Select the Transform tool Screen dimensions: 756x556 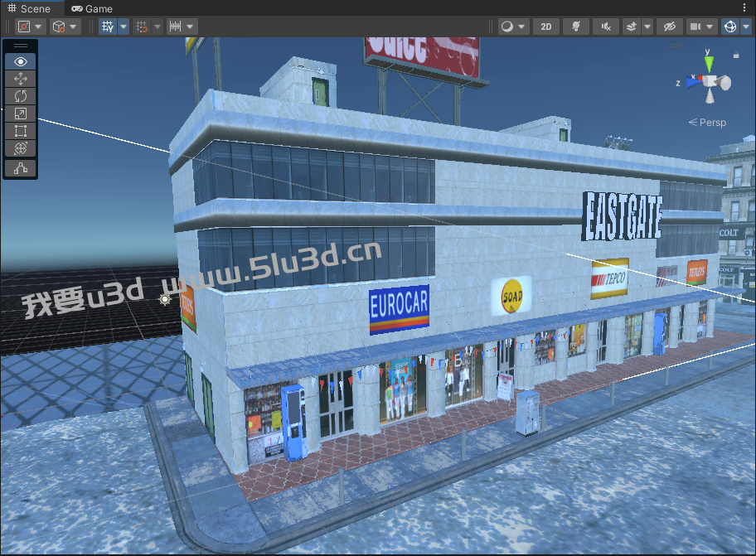[x=20, y=148]
